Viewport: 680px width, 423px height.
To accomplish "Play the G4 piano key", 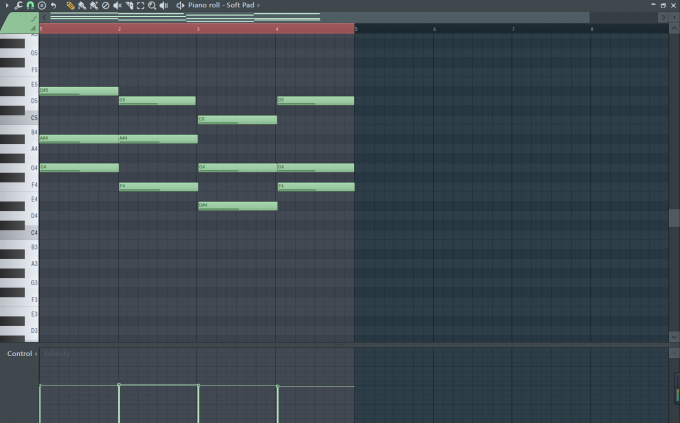I will pos(32,167).
